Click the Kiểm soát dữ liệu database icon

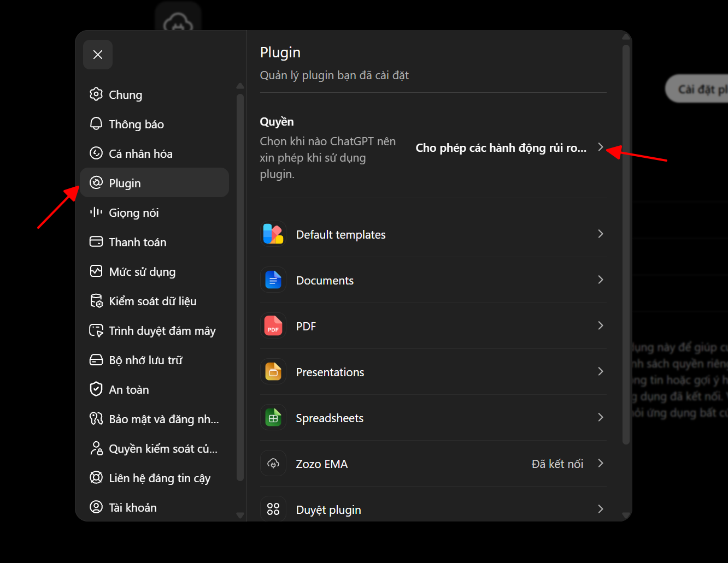tap(96, 300)
